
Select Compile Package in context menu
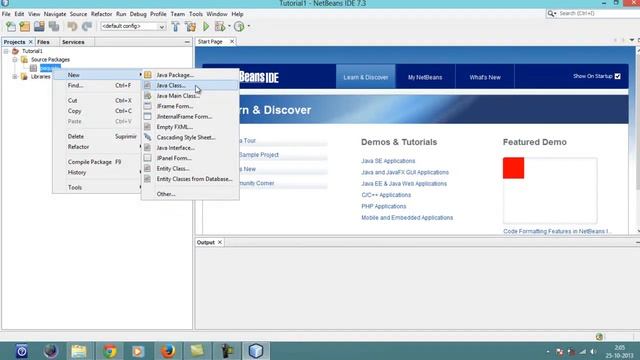click(97, 162)
